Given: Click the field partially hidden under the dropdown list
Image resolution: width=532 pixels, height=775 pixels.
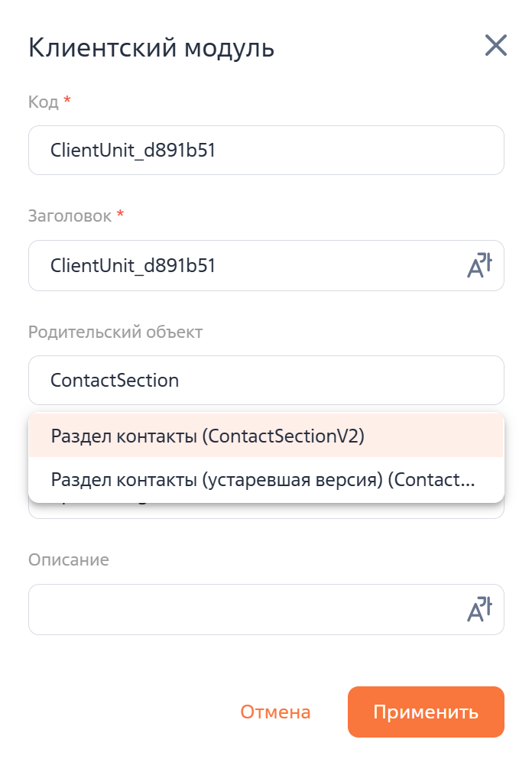Looking at the screenshot, I should [265, 511].
